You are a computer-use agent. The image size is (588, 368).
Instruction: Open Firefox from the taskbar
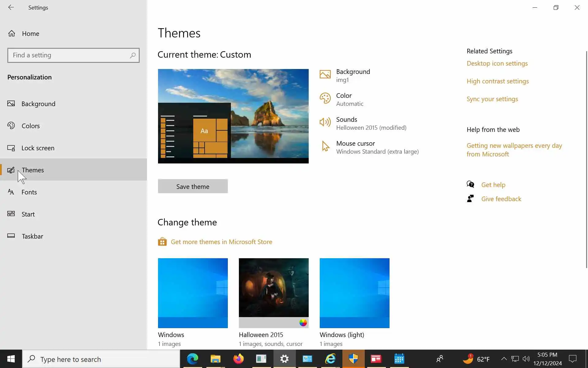pyautogui.click(x=238, y=359)
